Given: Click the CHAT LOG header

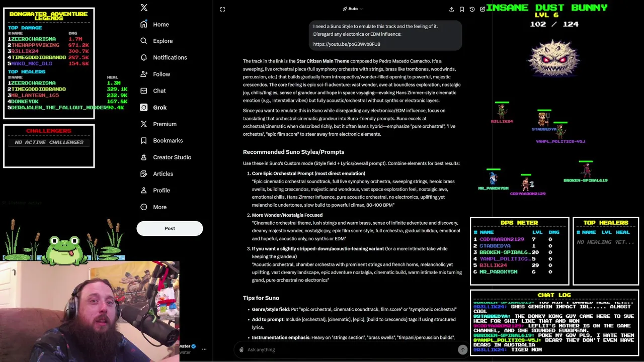Looking at the screenshot, I should pos(554,295).
